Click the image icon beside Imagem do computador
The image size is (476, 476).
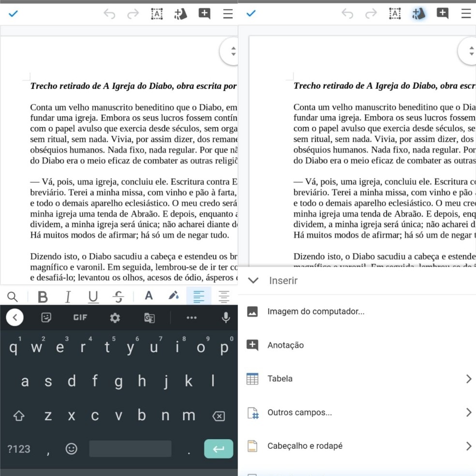click(253, 312)
